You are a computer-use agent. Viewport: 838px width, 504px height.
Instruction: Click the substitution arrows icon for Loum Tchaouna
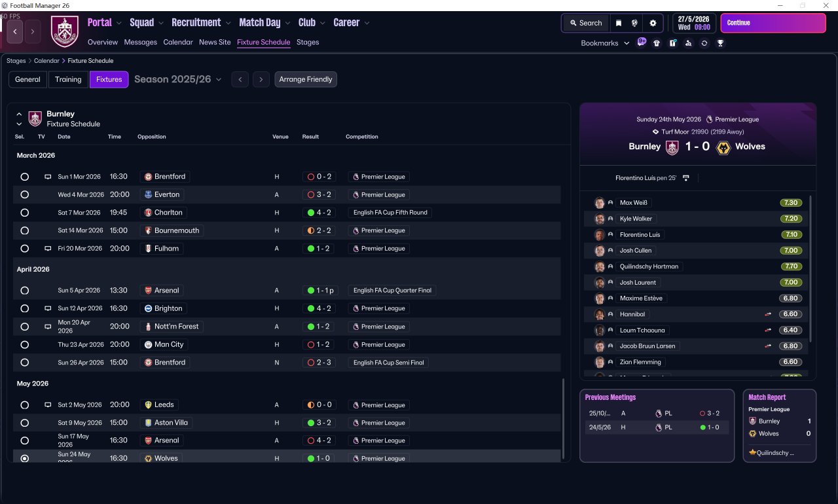[768, 331]
